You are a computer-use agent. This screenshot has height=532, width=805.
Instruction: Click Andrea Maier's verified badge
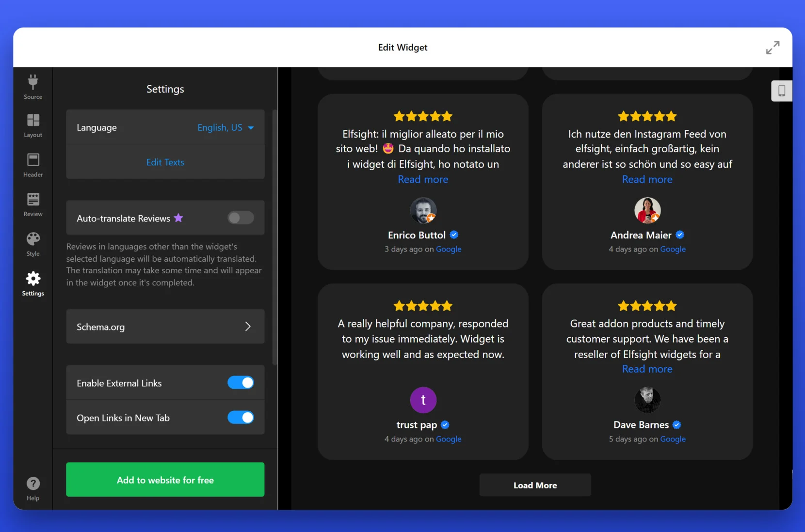680,235
